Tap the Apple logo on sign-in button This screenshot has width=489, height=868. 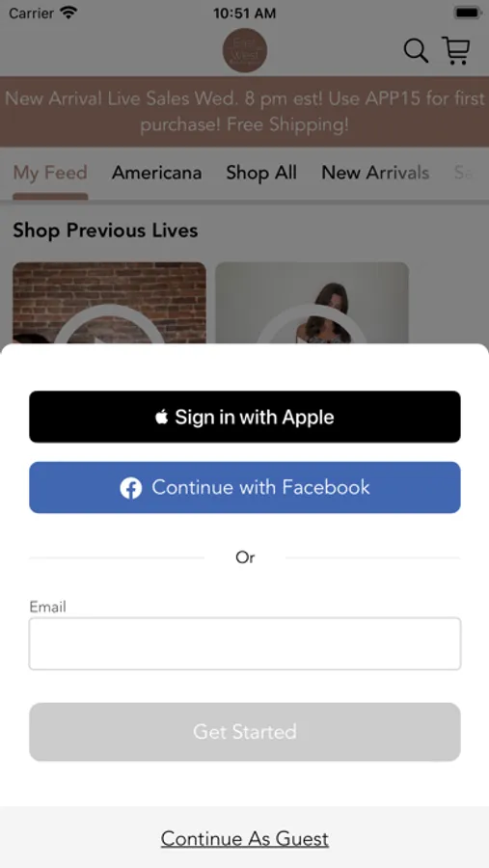point(162,417)
